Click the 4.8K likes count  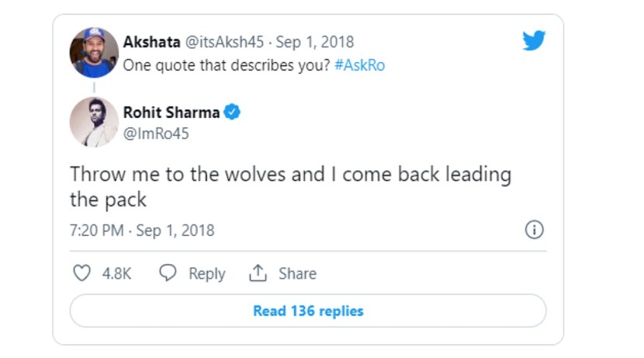[x=116, y=273]
